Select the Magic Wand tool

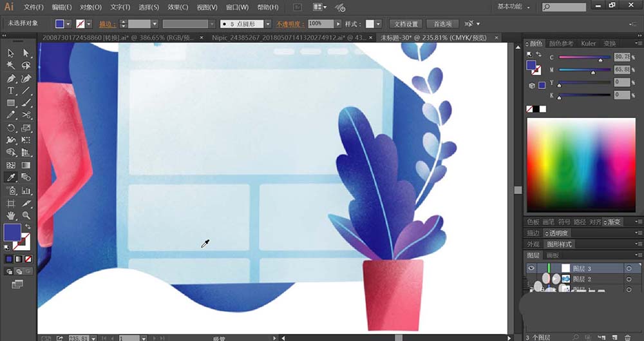tap(11, 66)
